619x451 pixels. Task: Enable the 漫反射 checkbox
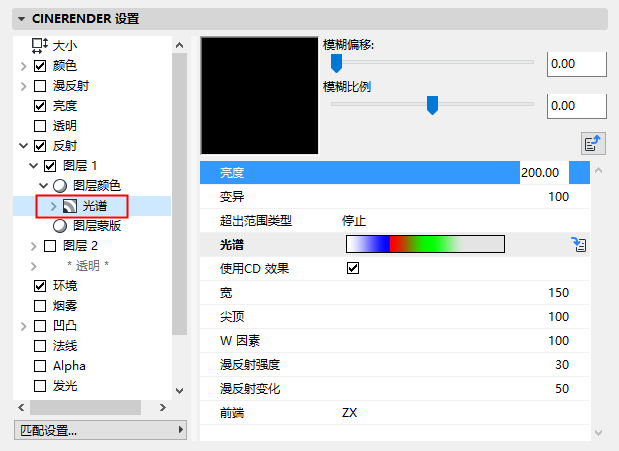click(40, 86)
